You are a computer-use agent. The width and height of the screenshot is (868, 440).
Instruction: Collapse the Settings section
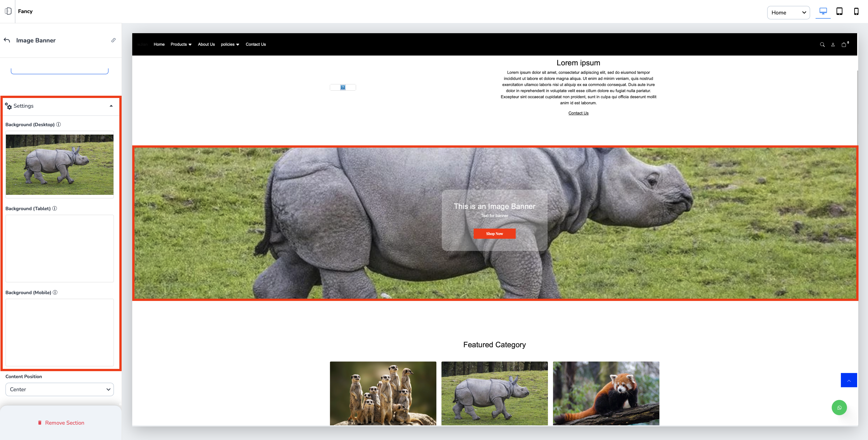pyautogui.click(x=111, y=106)
